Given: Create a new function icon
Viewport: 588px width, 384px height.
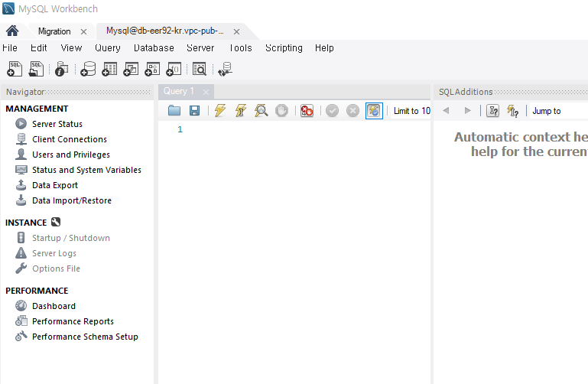Looking at the screenshot, I should pyautogui.click(x=174, y=69).
